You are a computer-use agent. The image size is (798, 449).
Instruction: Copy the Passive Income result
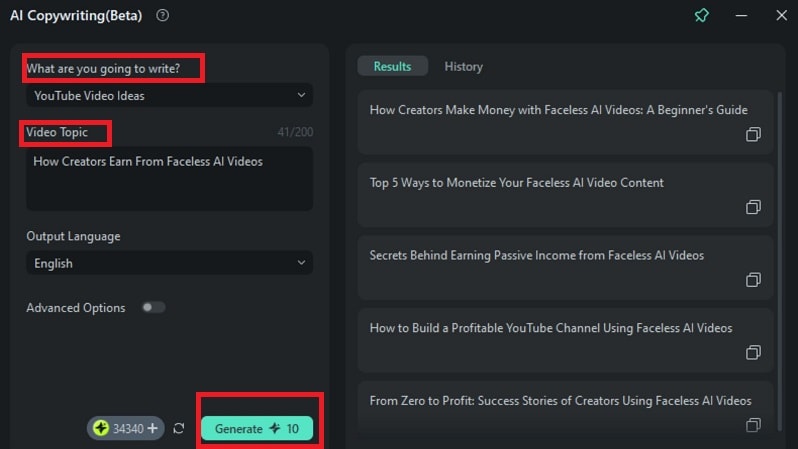pyautogui.click(x=753, y=280)
